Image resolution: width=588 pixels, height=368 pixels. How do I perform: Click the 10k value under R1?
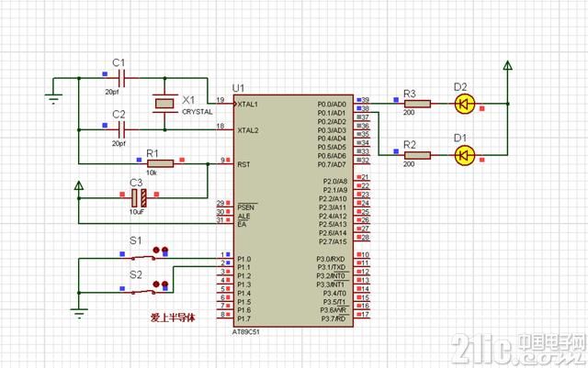151,173
